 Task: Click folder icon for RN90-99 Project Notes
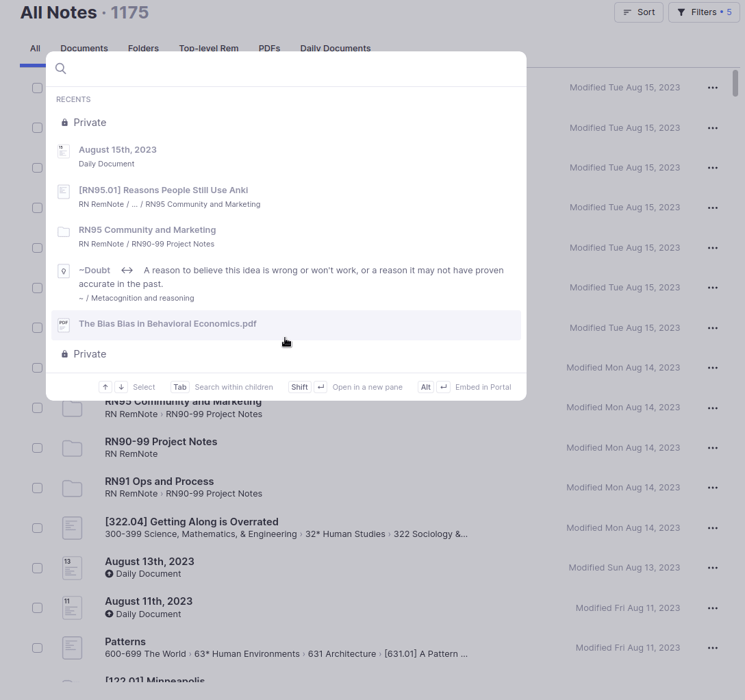click(72, 449)
